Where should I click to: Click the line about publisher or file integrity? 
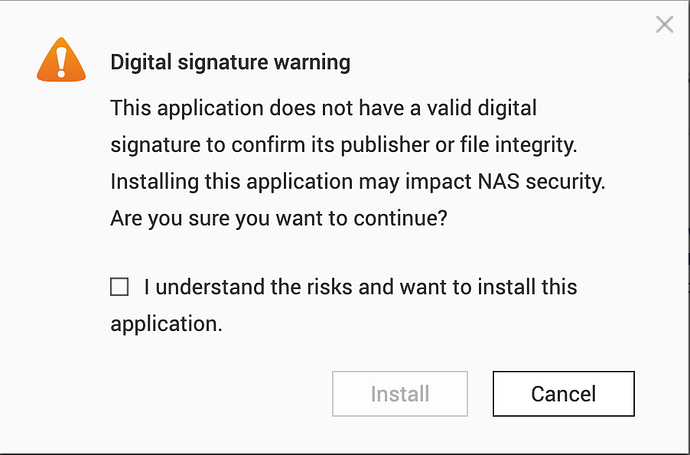(x=344, y=144)
